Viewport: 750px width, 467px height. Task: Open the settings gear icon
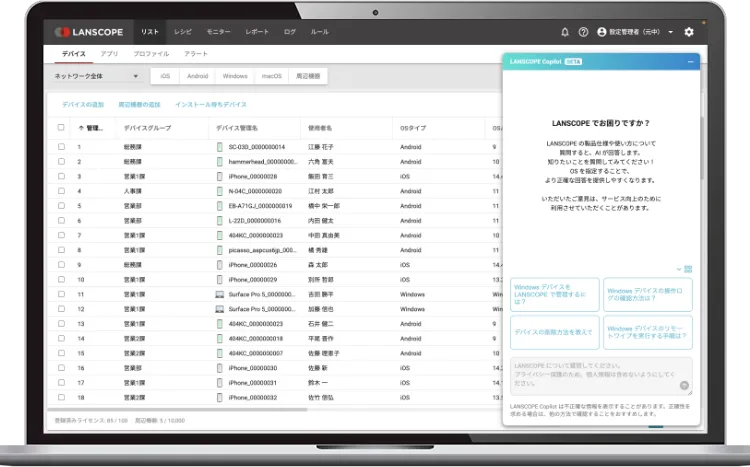point(689,32)
